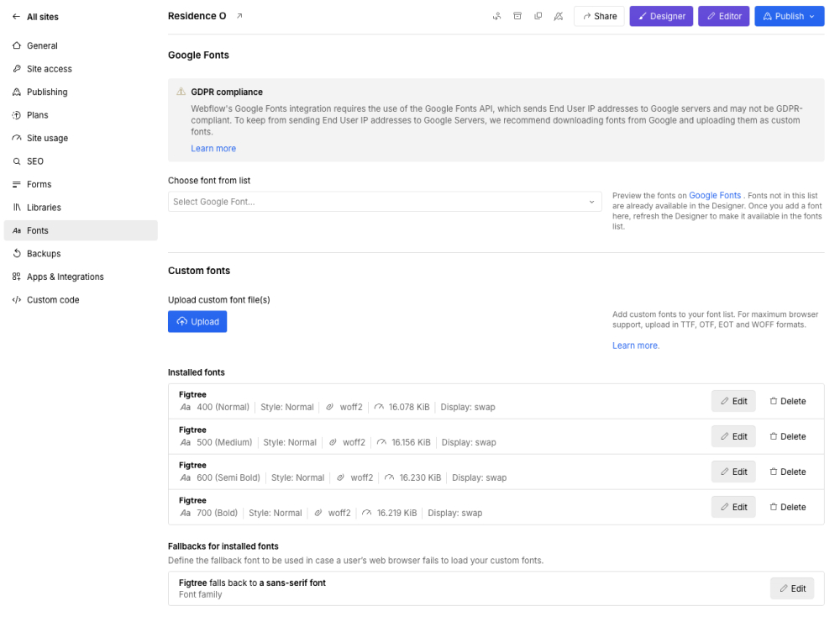Open the site via arrow next to Residence O

[x=238, y=14]
